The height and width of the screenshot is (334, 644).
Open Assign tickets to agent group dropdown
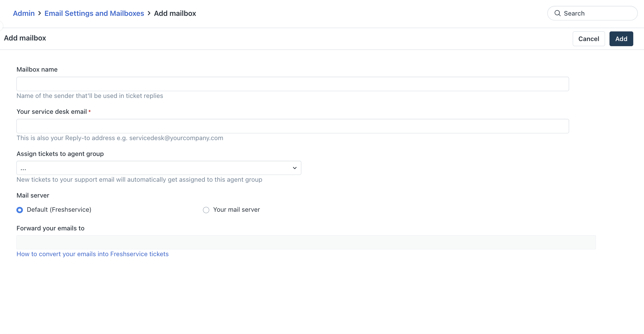[158, 168]
